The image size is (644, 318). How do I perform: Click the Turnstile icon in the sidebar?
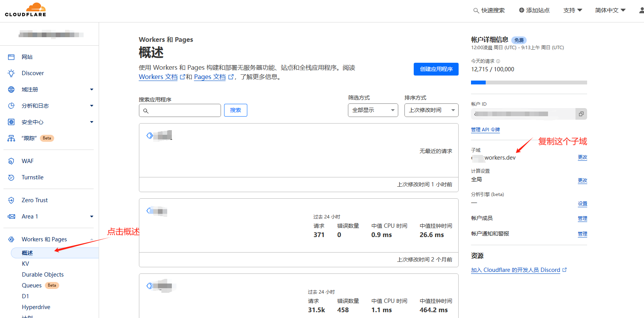pyautogui.click(x=11, y=177)
